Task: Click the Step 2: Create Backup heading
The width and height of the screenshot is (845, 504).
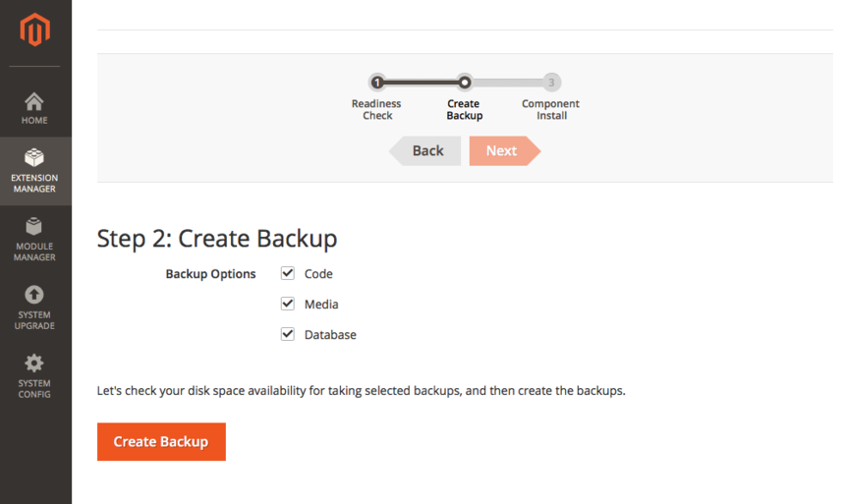Action: pyautogui.click(x=217, y=238)
